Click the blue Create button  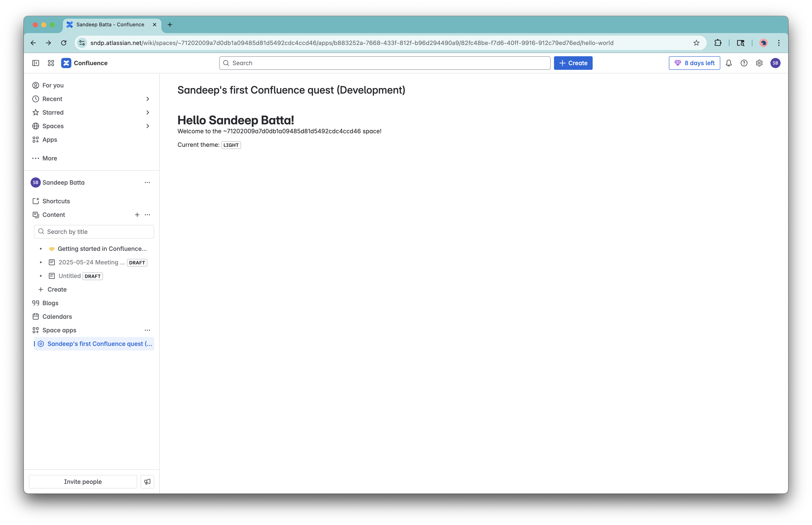[x=573, y=63]
